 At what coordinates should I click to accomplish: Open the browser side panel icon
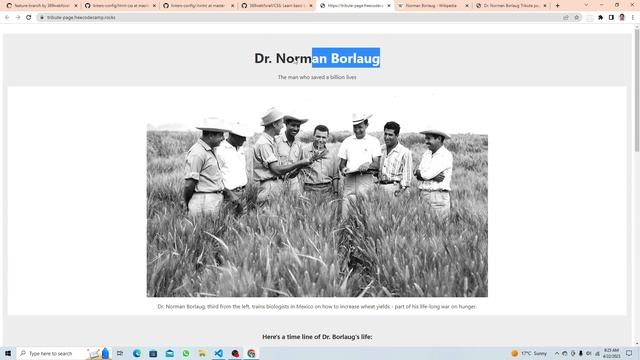[x=611, y=18]
